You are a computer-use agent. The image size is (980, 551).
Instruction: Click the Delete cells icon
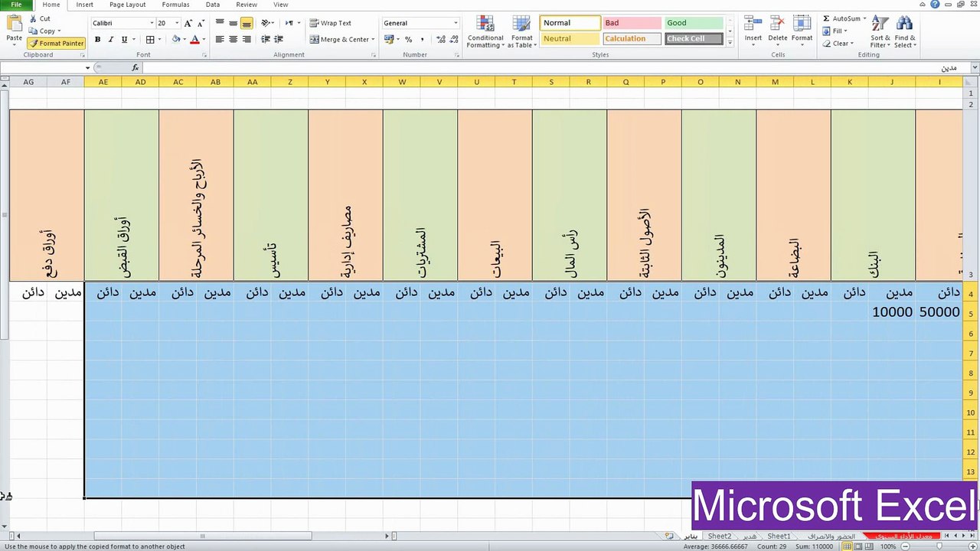[777, 24]
